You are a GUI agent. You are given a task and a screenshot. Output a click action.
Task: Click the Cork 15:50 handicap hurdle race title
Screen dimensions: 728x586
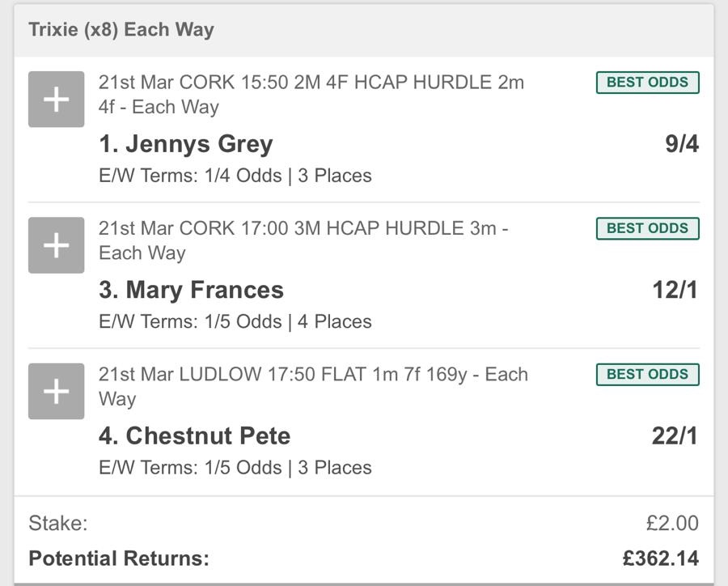311,94
